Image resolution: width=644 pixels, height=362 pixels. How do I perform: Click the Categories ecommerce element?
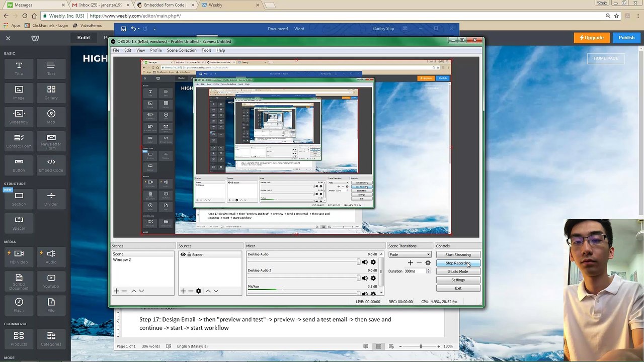coord(51,339)
